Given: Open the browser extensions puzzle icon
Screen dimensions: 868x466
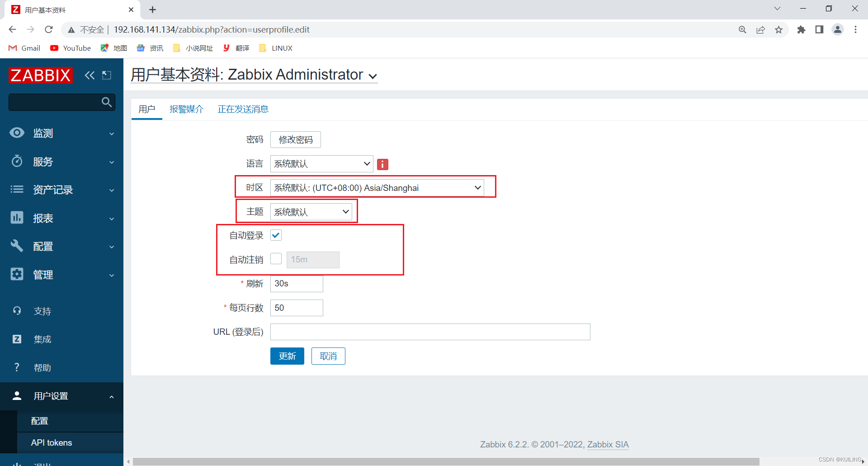Looking at the screenshot, I should (x=801, y=29).
